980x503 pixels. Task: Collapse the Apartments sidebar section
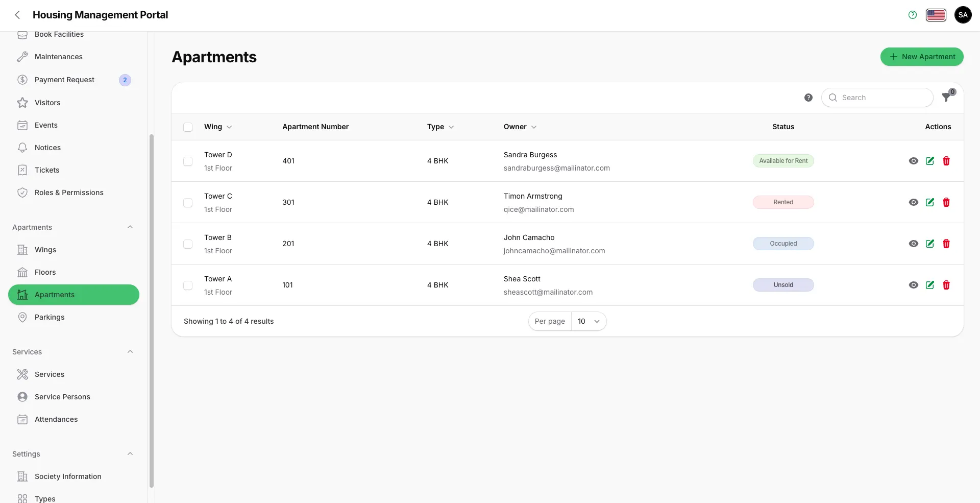coord(130,227)
